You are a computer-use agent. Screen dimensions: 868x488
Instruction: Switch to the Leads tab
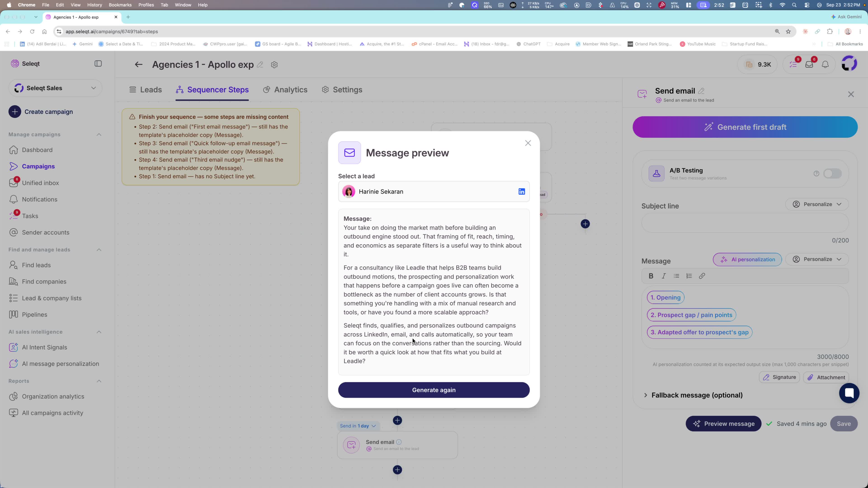(x=146, y=90)
